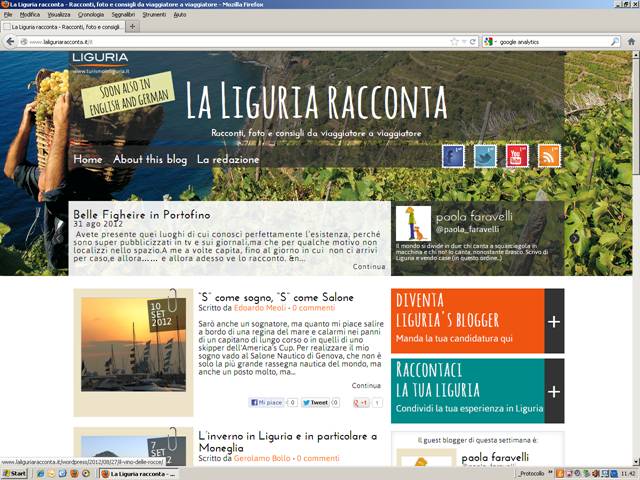Open the RSS feed stamp icon
Image resolution: width=640 pixels, height=480 pixels.
point(549,156)
